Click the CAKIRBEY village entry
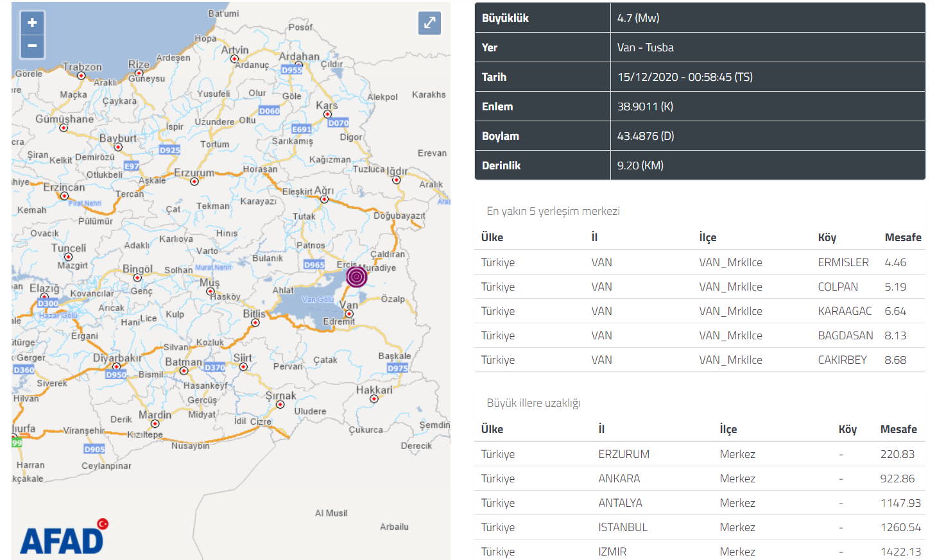 841,360
